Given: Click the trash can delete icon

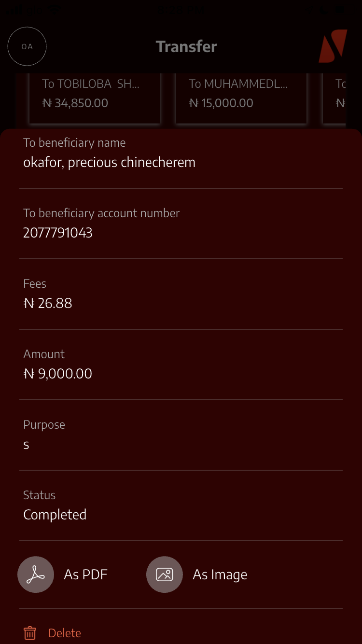Looking at the screenshot, I should 30,633.
